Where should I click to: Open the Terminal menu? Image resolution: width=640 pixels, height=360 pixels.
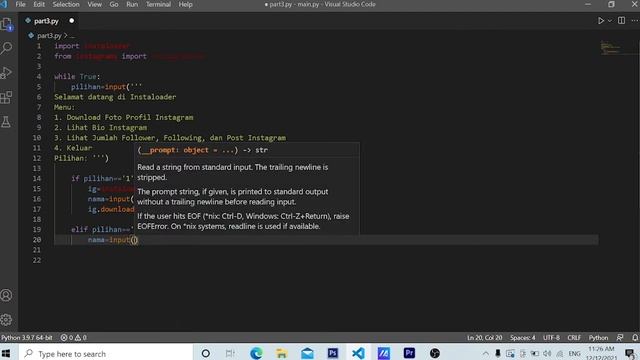tap(158, 4)
